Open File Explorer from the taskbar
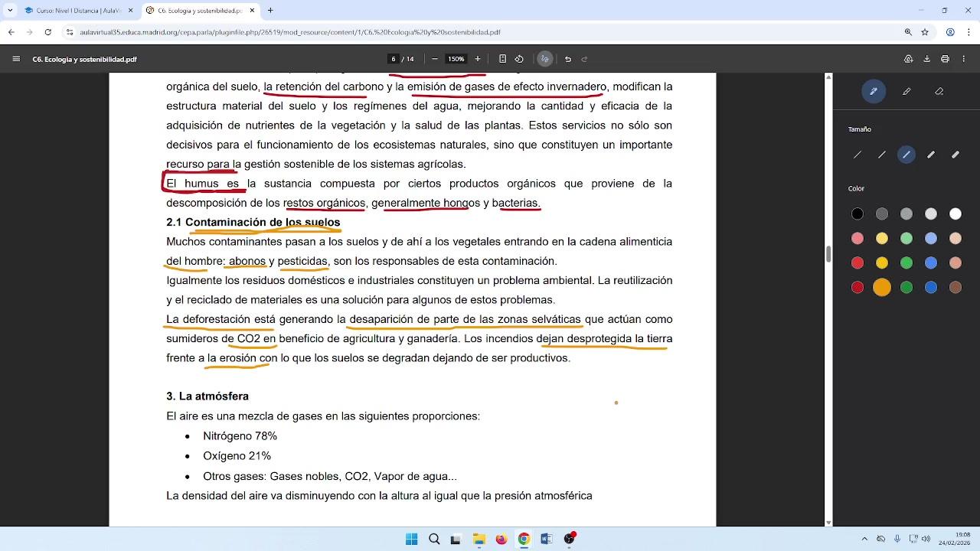This screenshot has width=980, height=551. pos(479,539)
